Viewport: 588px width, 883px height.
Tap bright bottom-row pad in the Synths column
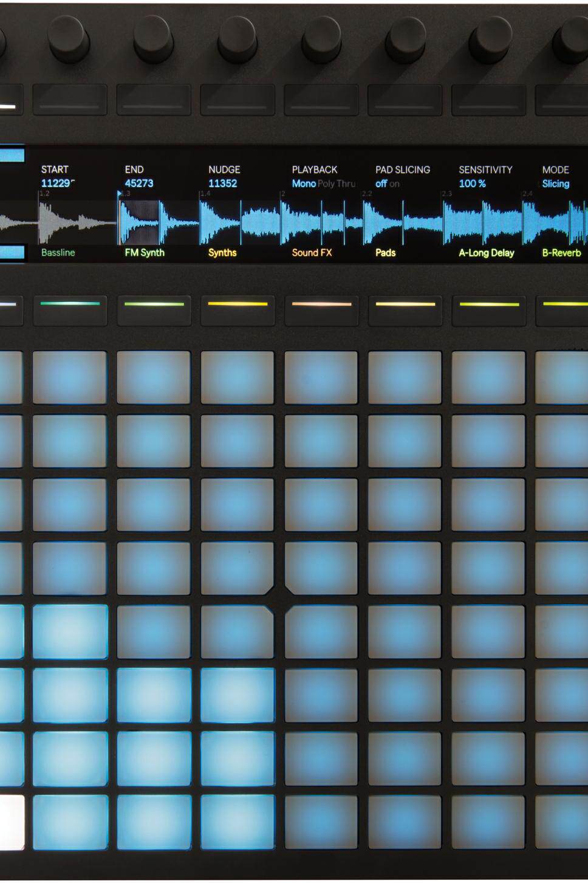pyautogui.click(x=238, y=822)
